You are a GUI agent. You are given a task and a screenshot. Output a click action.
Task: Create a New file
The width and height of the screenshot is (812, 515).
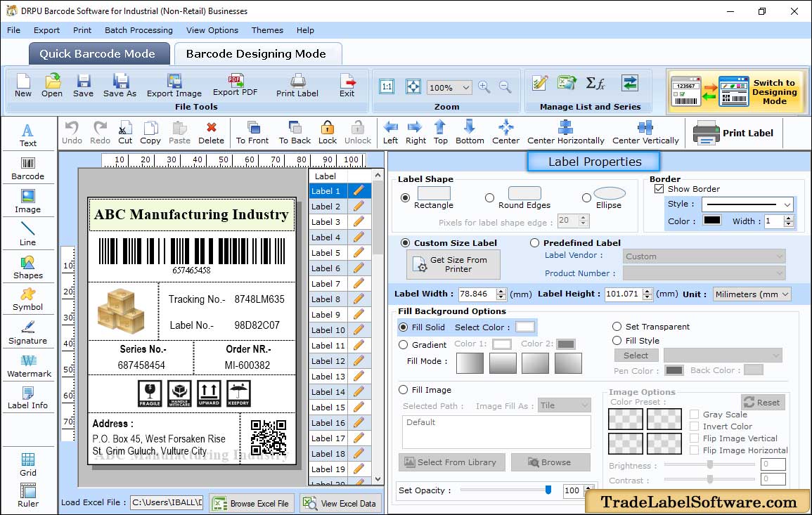(x=23, y=86)
